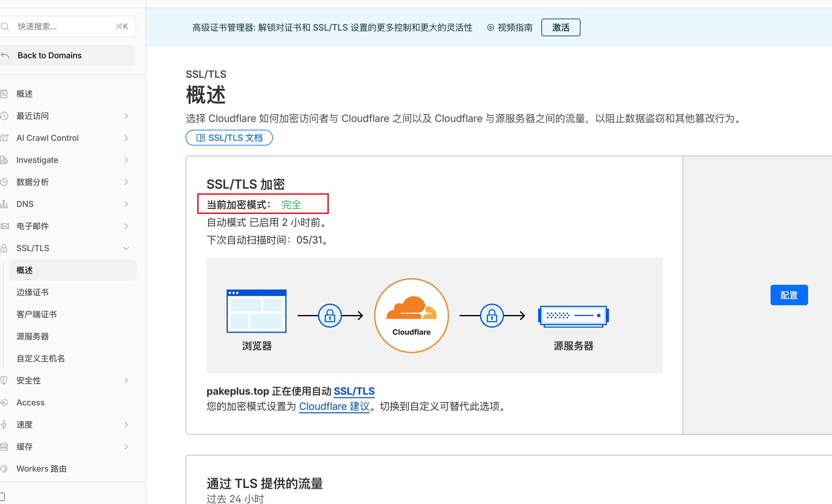The width and height of the screenshot is (832, 504).
Task: Focus the 快速搜索 input field
Action: (x=67, y=26)
